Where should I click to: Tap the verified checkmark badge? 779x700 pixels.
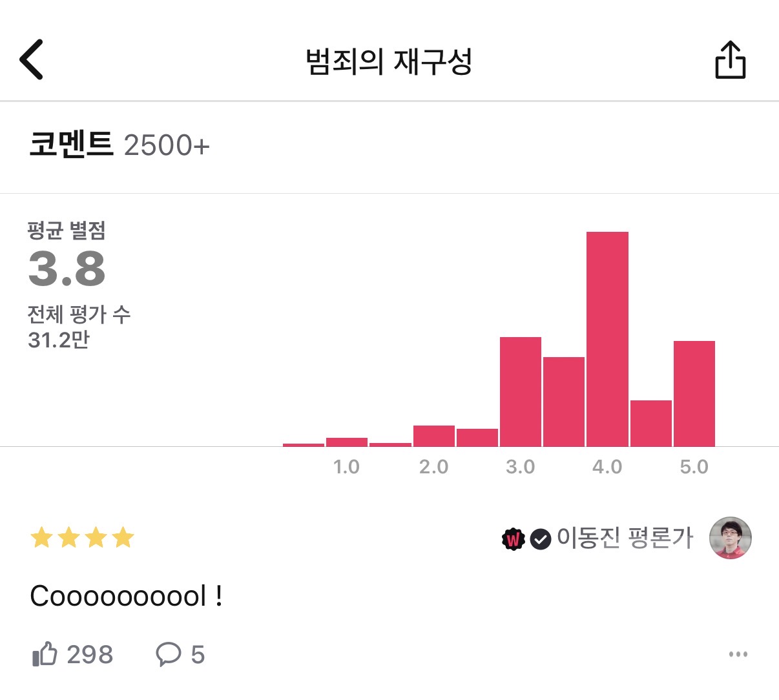541,539
